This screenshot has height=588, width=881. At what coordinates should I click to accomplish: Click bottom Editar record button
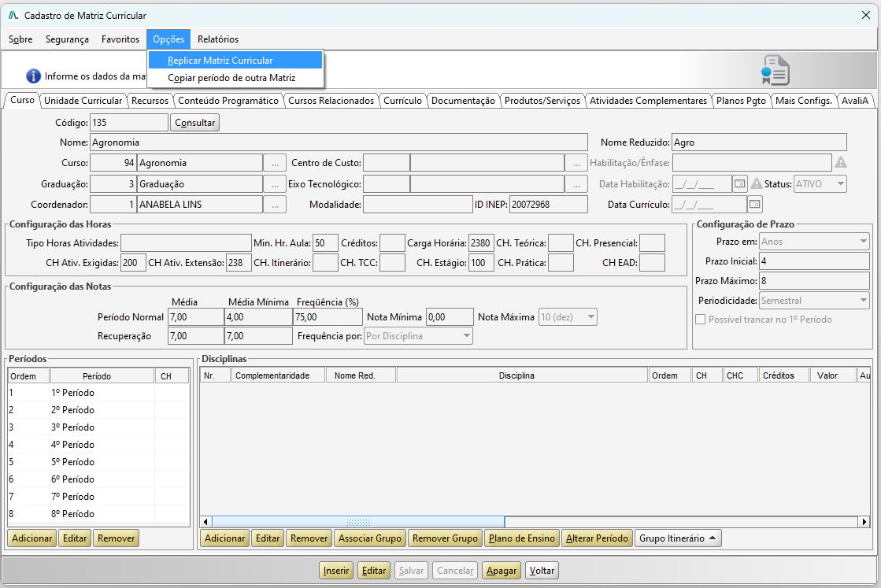(x=374, y=571)
